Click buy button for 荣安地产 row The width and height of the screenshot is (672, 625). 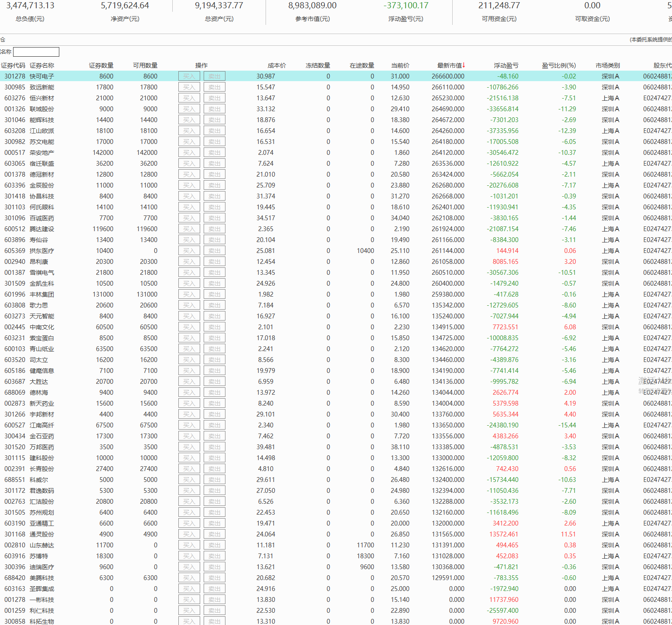(189, 153)
